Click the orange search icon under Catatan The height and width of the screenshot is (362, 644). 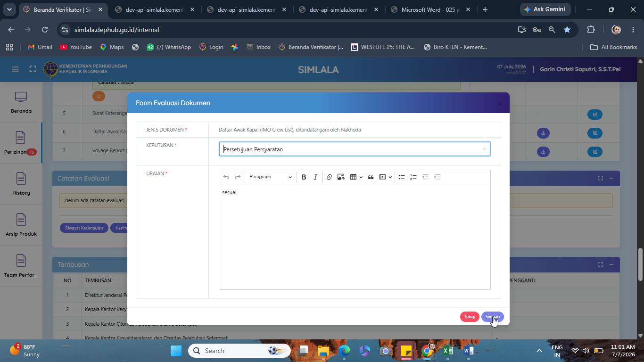[99, 96]
